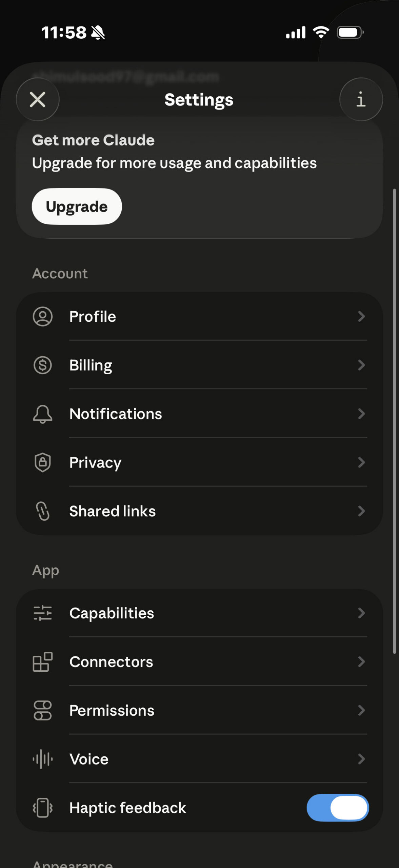This screenshot has height=868, width=399.
Task: Click the Notifications bell icon
Action: [43, 414]
